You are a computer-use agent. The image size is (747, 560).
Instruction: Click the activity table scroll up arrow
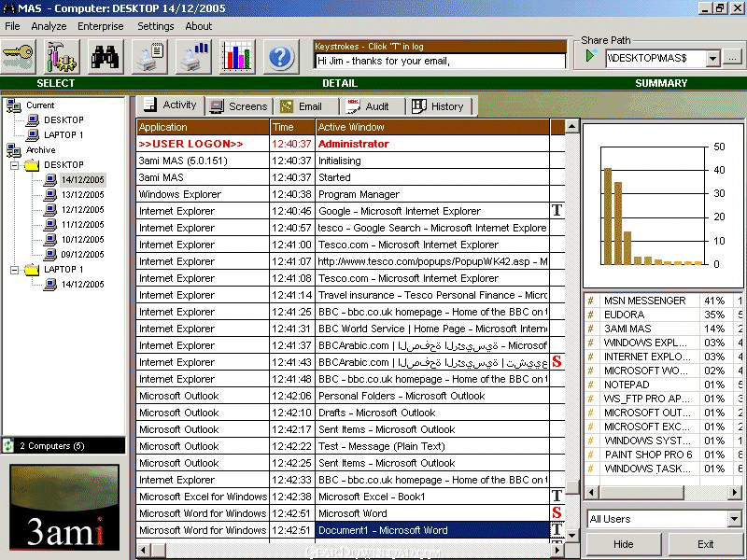click(571, 126)
